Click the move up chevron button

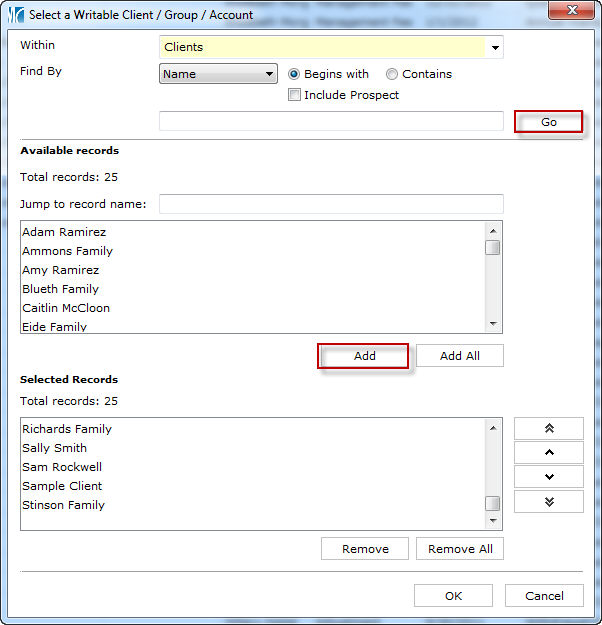tap(548, 452)
